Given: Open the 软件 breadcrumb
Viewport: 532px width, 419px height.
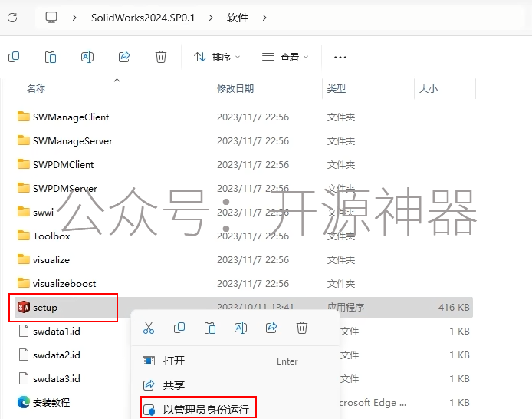Looking at the screenshot, I should pyautogui.click(x=238, y=18).
